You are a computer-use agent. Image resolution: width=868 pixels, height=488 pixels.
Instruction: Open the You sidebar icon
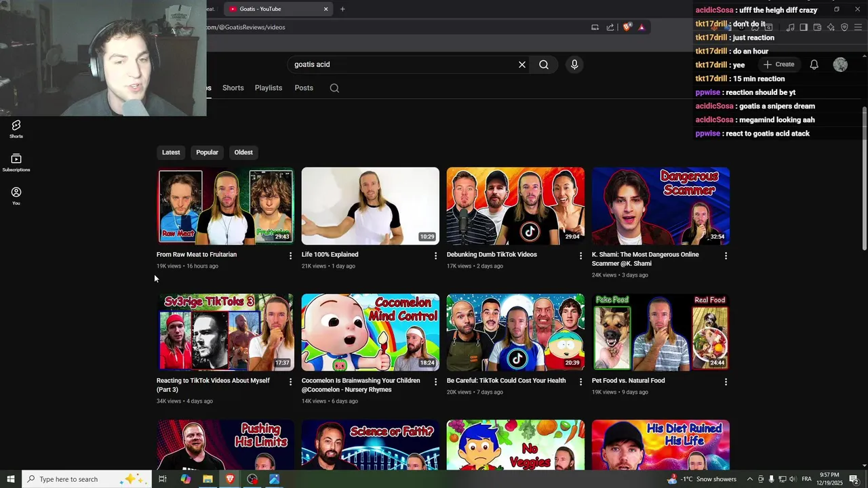(16, 196)
